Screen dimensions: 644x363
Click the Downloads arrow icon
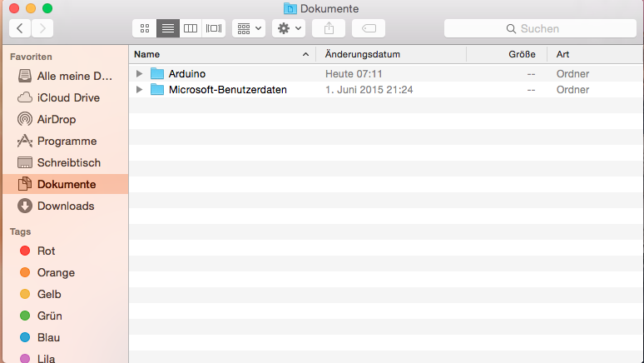(x=25, y=206)
